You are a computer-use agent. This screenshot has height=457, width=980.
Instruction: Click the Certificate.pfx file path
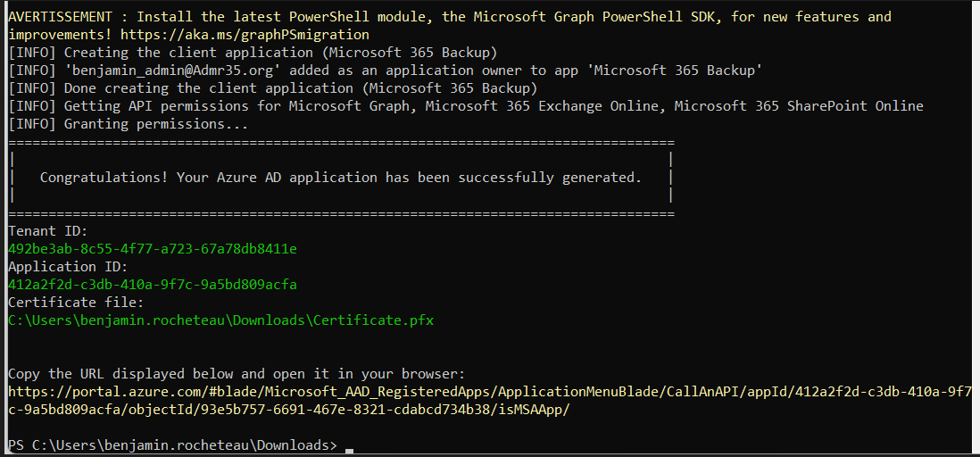coord(220,321)
